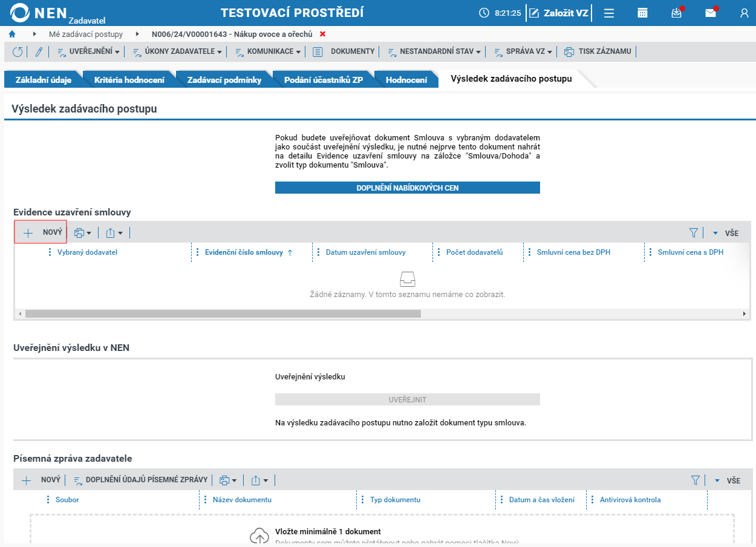Open the calculator icon in header
The height and width of the screenshot is (547, 756).
(643, 13)
